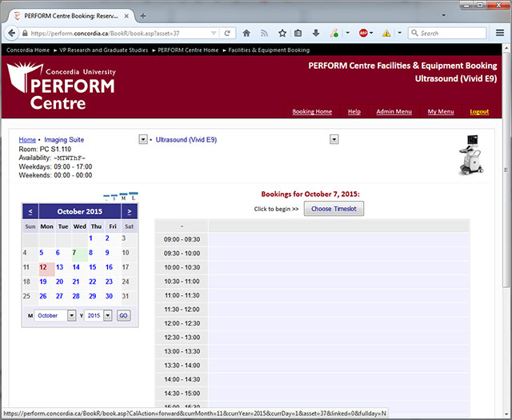
Task: Select October 12 on the calendar
Action: (x=43, y=267)
